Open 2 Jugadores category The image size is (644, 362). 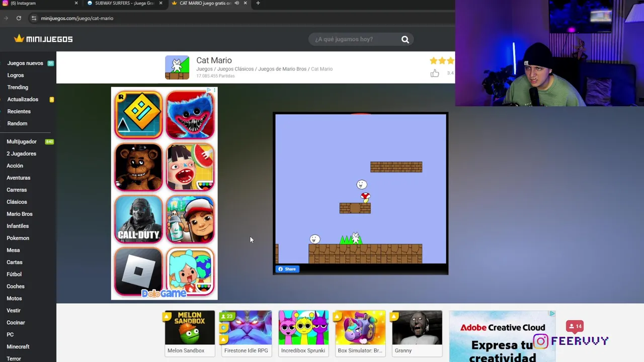(x=21, y=154)
